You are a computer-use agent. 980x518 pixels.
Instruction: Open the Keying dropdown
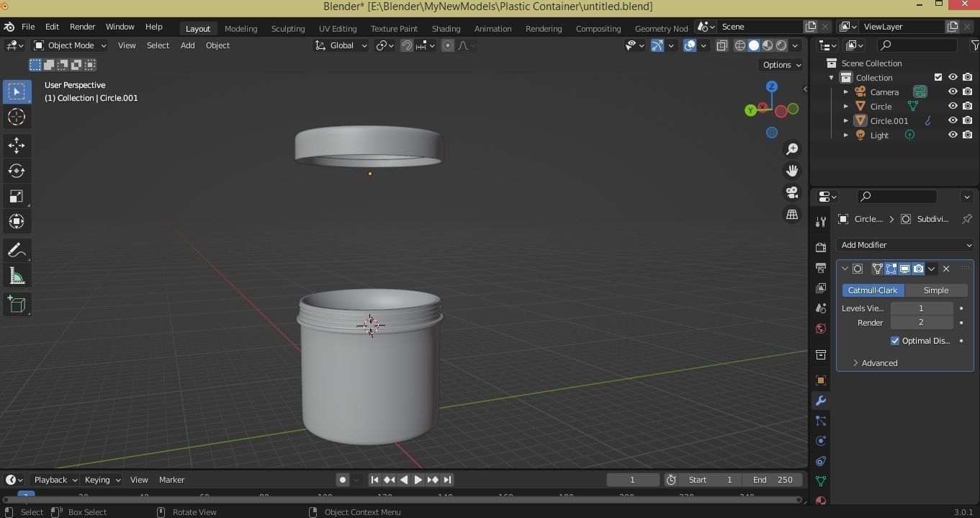click(102, 480)
